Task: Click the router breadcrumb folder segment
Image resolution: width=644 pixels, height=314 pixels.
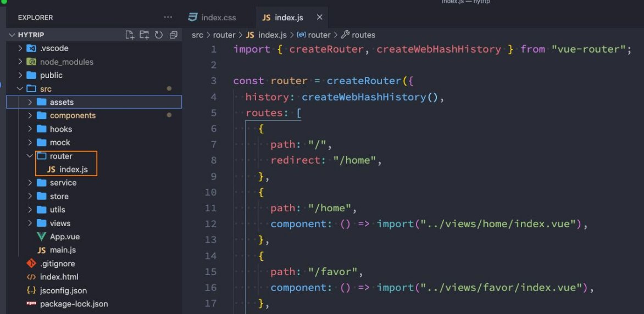Action: tap(224, 35)
